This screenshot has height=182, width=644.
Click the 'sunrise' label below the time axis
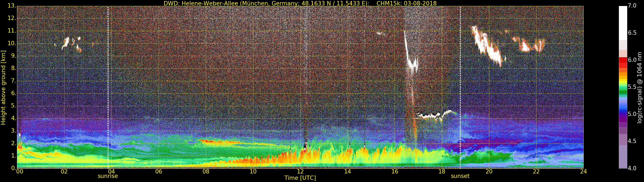click(108, 176)
